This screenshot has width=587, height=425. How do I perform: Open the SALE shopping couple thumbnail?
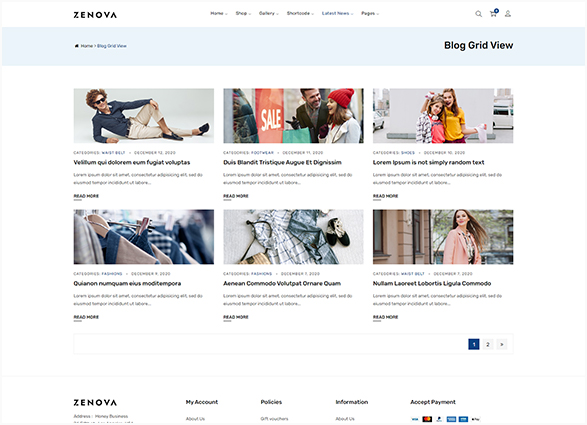[x=293, y=116]
